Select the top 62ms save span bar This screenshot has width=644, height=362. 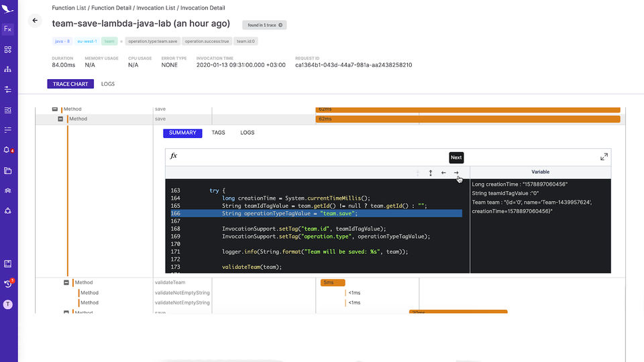tap(468, 109)
